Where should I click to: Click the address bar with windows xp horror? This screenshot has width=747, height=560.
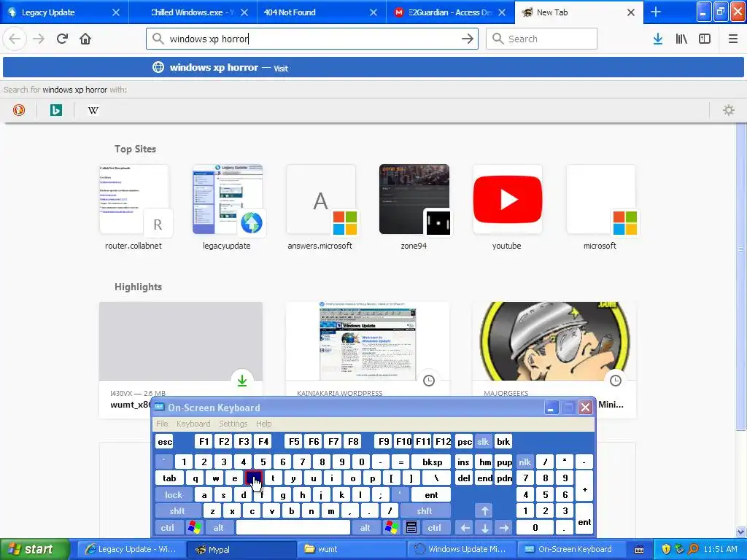pyautogui.click(x=312, y=39)
